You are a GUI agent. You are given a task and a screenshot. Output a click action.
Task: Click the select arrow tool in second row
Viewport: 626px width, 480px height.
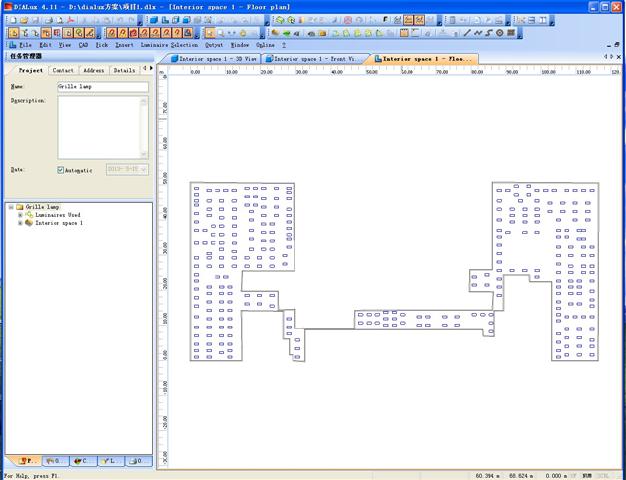(210, 33)
